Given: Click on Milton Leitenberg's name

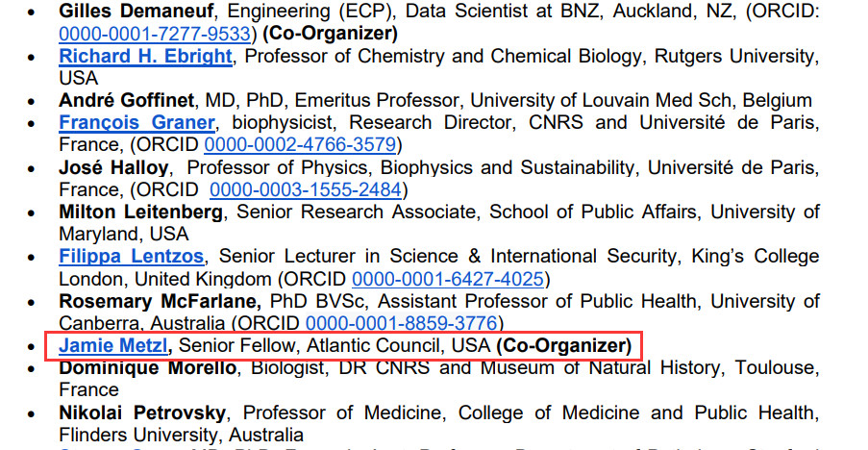Looking at the screenshot, I should click(141, 212).
